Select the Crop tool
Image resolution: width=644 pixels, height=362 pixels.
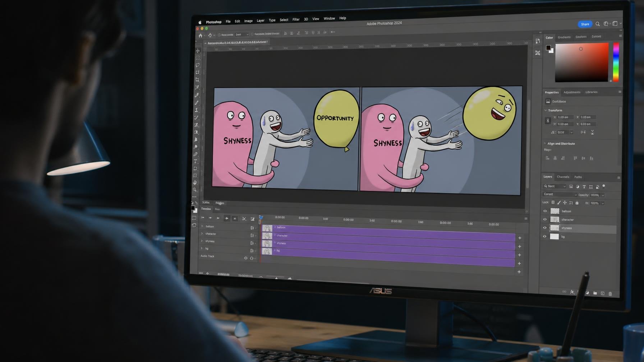197,80
